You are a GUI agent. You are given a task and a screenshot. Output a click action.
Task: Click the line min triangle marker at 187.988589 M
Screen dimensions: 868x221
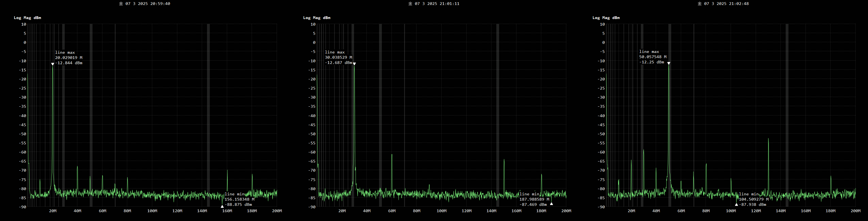pyautogui.click(x=551, y=204)
